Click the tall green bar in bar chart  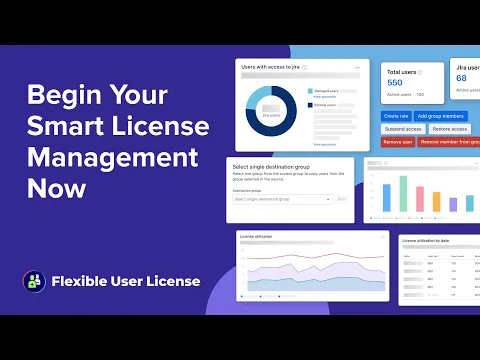pyautogui.click(x=403, y=194)
